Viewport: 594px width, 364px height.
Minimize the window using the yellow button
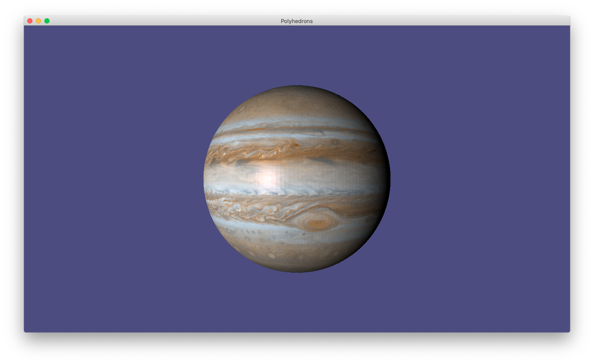(x=38, y=21)
